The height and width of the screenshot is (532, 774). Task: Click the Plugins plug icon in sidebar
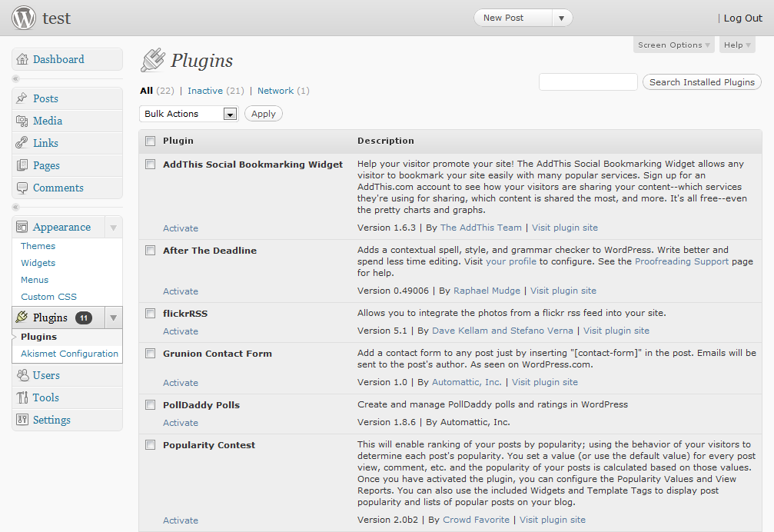[22, 318]
